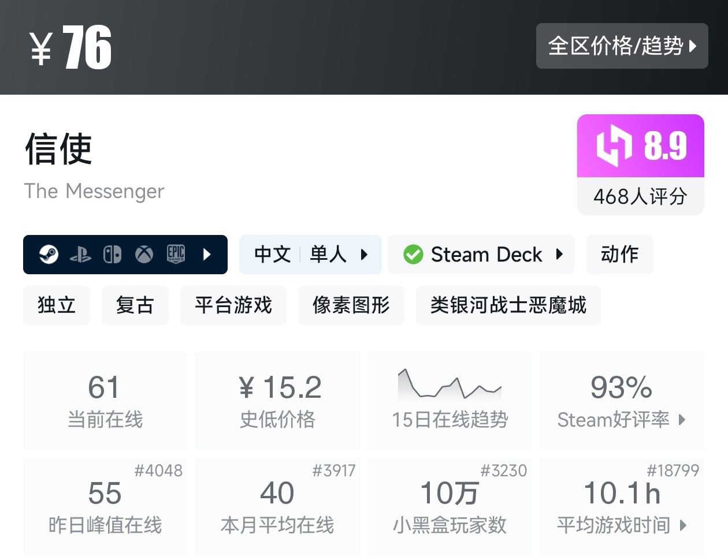Screen dimensions: 728x560
Task: Open 平均游戏时间 10.1h details
Action: click(622, 506)
